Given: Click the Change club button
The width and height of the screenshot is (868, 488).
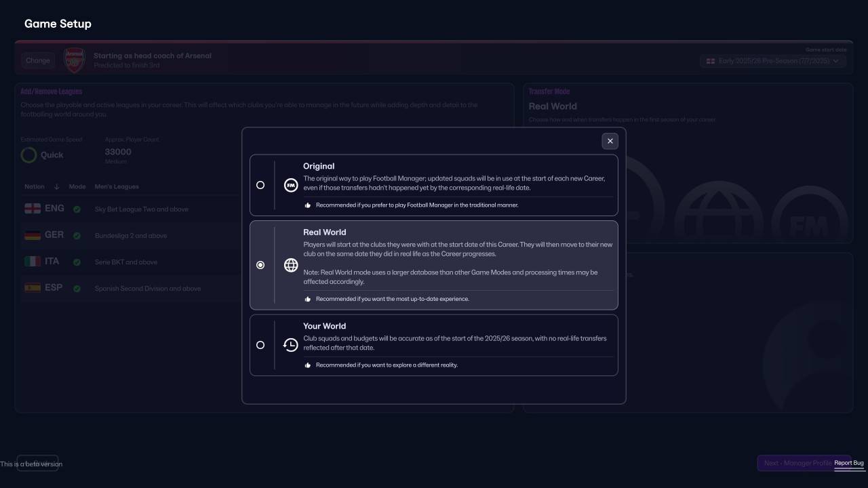Looking at the screenshot, I should pyautogui.click(x=38, y=60).
